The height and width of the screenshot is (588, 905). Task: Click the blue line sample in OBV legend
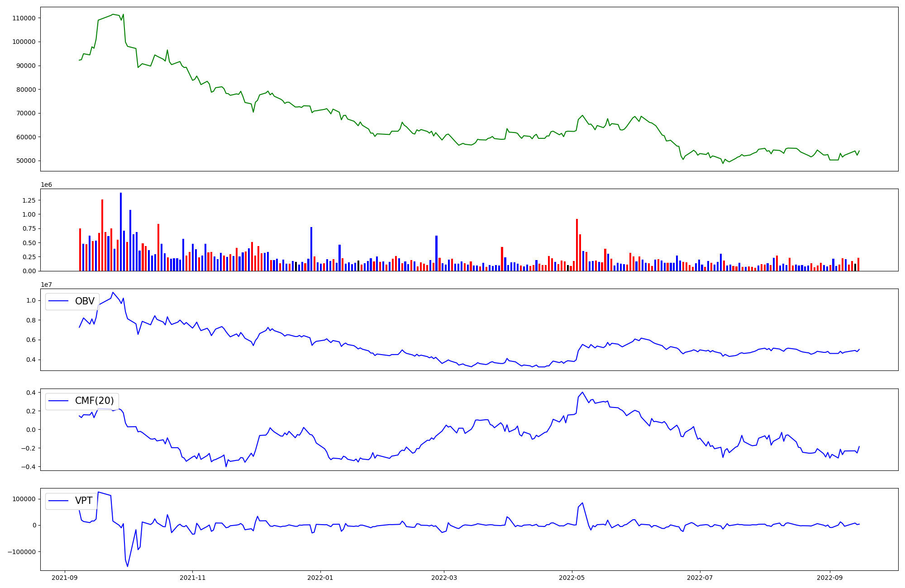click(x=58, y=301)
